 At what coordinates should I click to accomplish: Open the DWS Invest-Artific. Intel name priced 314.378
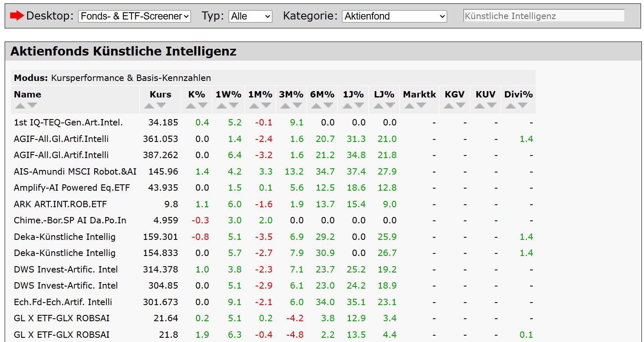(x=66, y=270)
